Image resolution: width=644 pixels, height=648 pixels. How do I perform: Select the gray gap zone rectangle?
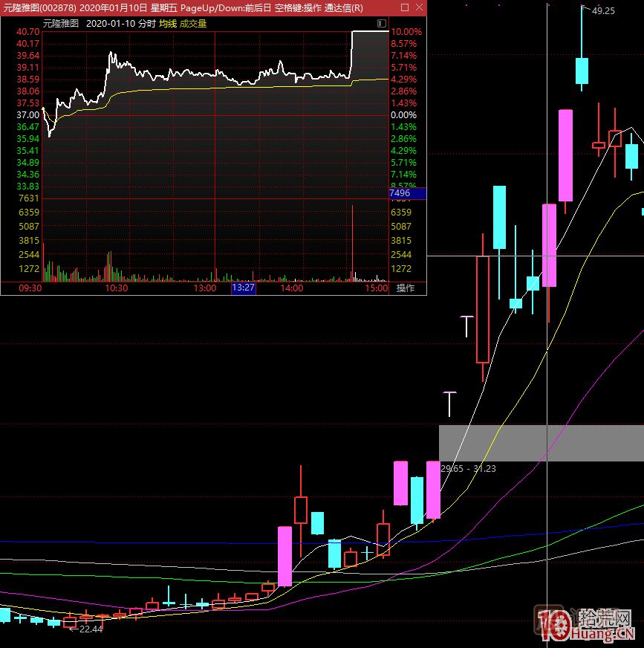(x=541, y=443)
